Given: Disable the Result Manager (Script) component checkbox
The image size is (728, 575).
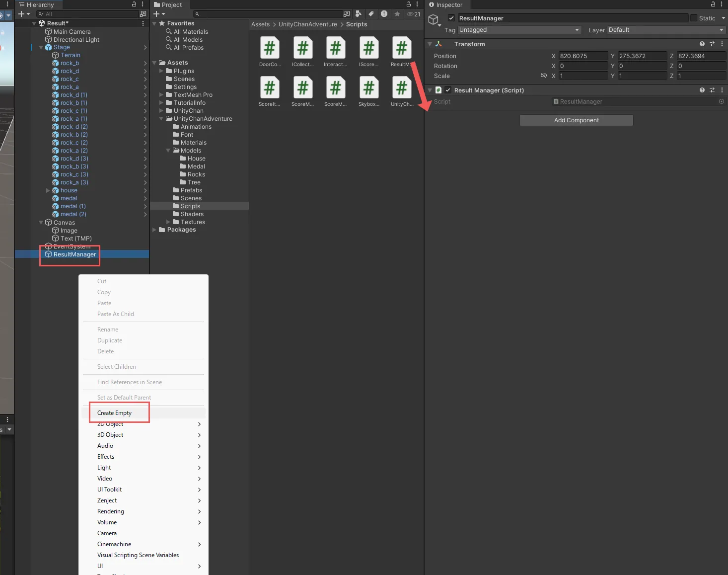Looking at the screenshot, I should point(448,90).
